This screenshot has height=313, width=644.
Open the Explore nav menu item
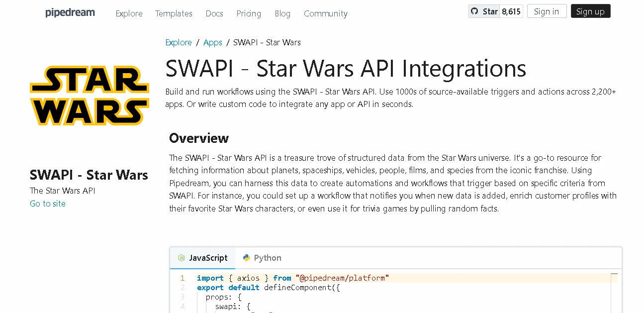[129, 13]
